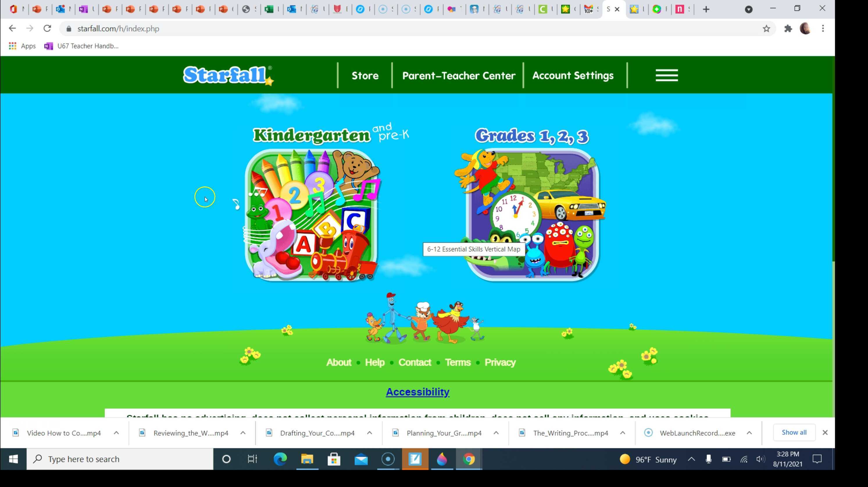Click the taskbar search box
The height and width of the screenshot is (487, 868).
point(120,459)
